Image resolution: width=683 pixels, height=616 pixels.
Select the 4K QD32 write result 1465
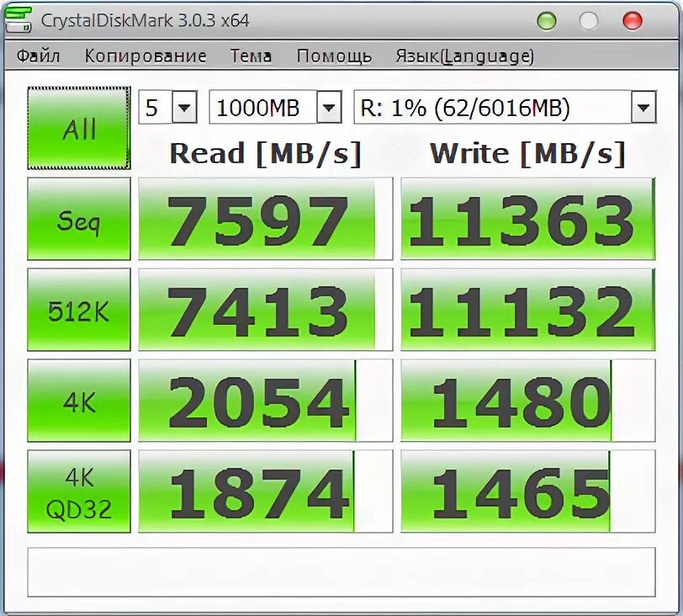tap(528, 491)
